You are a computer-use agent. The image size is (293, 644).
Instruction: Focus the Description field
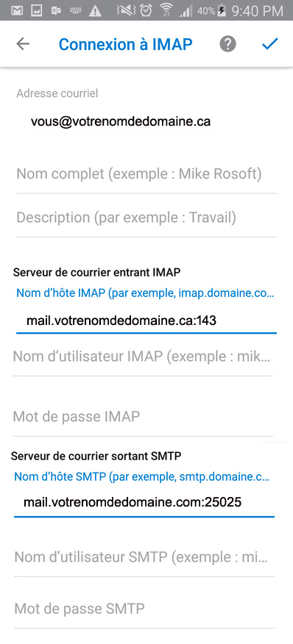tap(146, 218)
